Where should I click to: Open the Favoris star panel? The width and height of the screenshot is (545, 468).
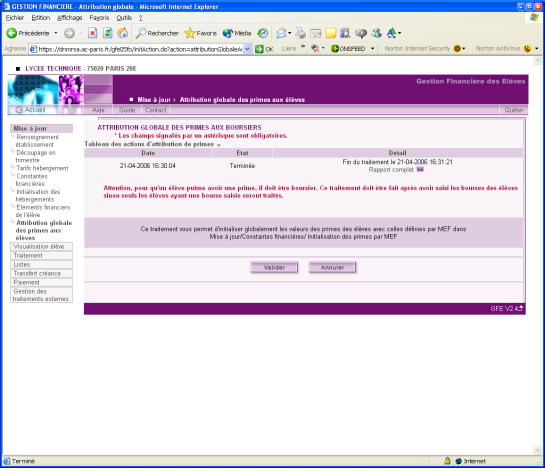point(201,33)
